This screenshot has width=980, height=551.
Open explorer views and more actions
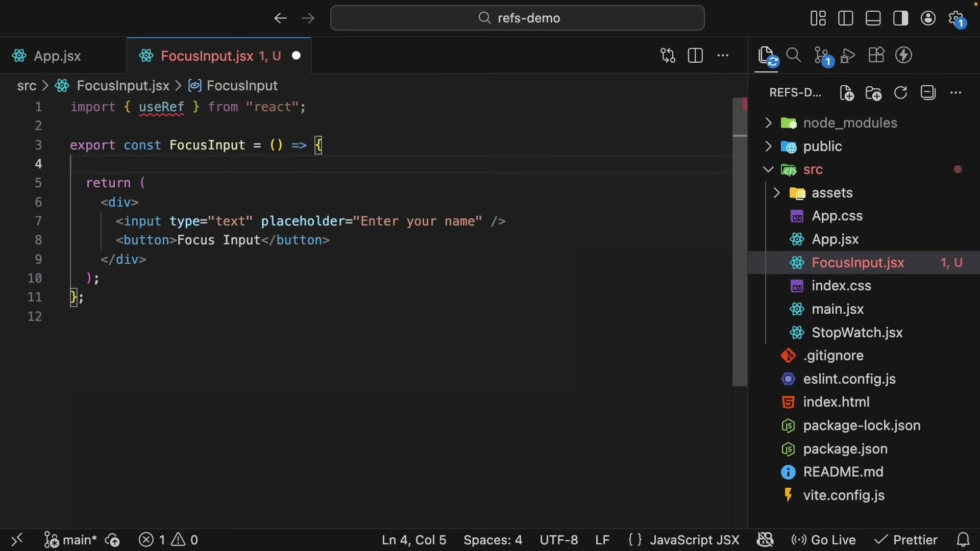[956, 93]
